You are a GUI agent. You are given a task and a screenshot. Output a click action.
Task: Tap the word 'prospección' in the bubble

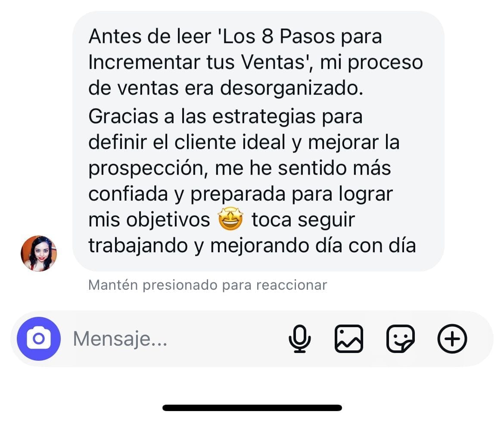(146, 169)
